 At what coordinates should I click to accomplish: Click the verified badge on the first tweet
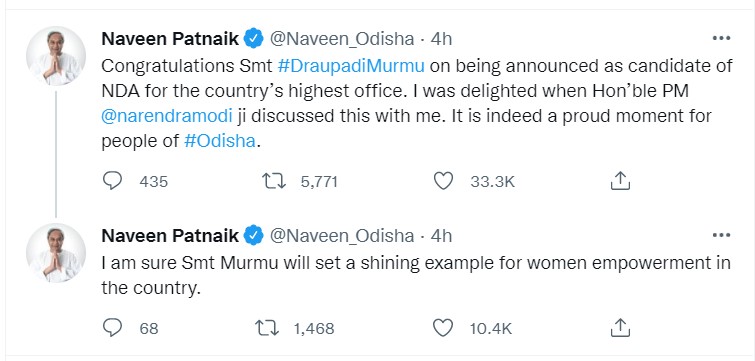click(254, 39)
